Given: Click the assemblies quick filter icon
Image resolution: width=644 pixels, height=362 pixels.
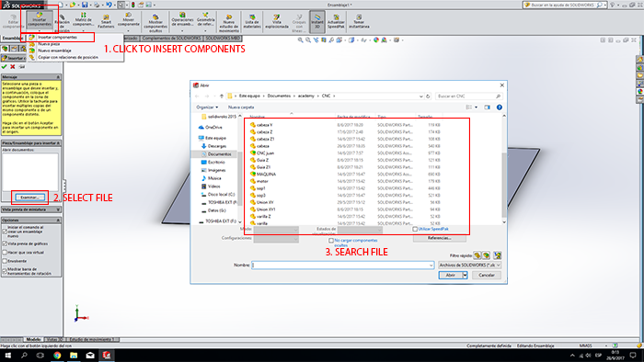Looking at the screenshot, I should click(x=487, y=255).
